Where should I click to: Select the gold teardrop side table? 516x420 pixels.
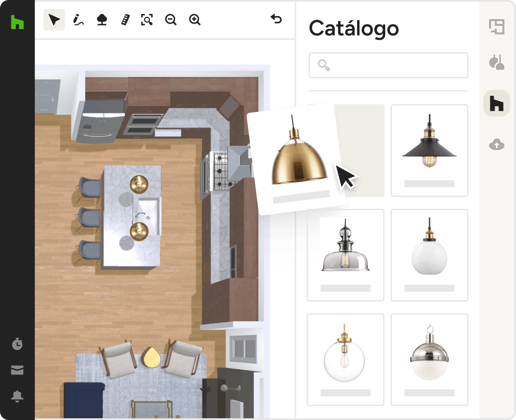[x=151, y=357]
